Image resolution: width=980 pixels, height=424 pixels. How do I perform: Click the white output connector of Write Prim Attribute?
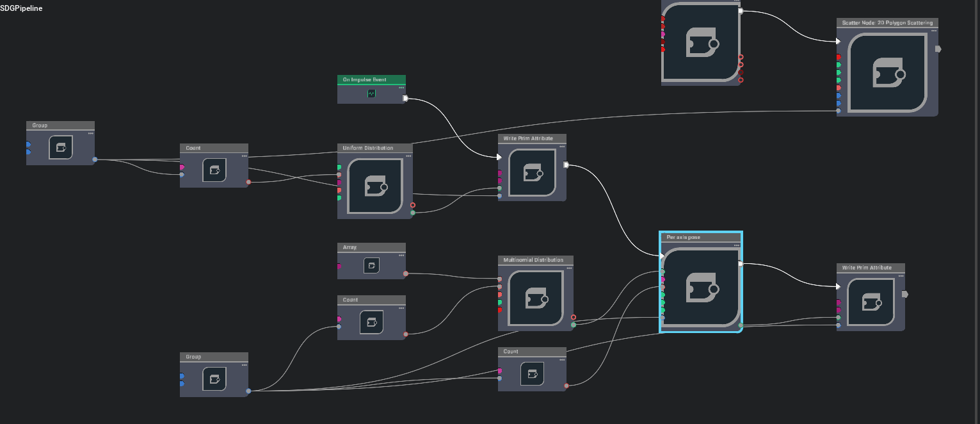(x=567, y=165)
